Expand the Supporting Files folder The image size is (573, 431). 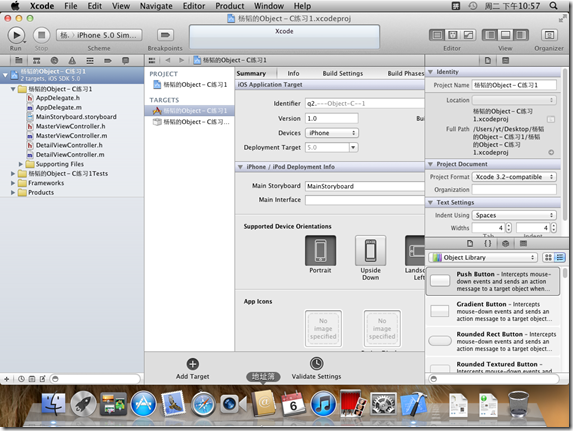20,164
